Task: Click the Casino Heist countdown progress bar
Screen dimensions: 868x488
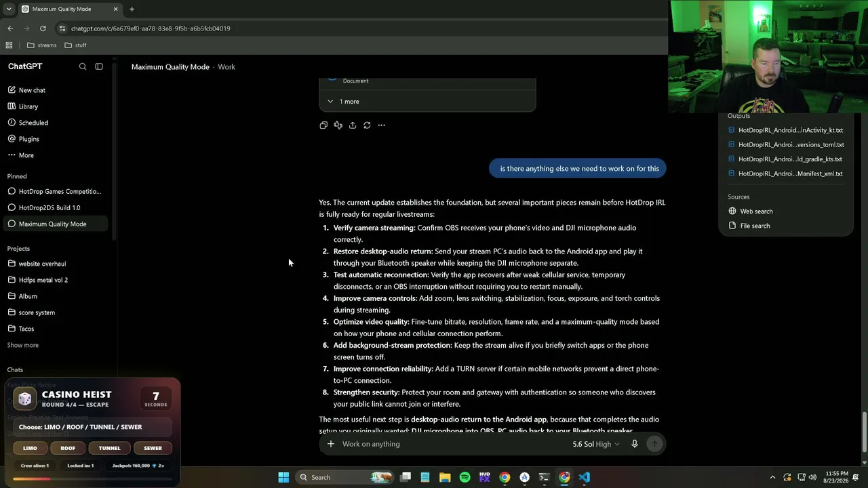Action: (x=92, y=479)
